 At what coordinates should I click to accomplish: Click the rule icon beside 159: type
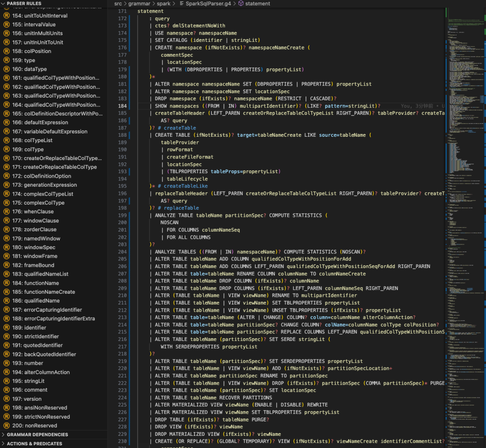(x=7, y=60)
